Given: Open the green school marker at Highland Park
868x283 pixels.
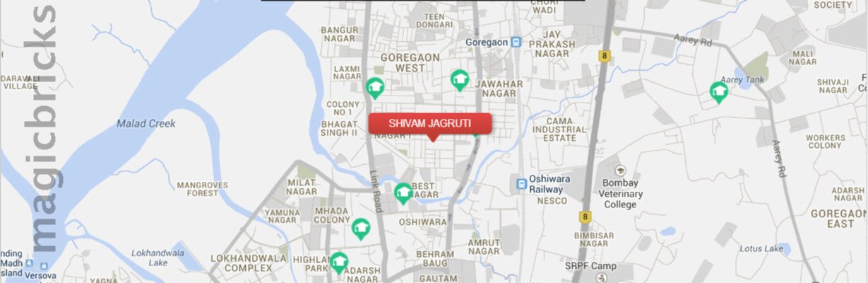Looking at the screenshot, I should tap(339, 263).
